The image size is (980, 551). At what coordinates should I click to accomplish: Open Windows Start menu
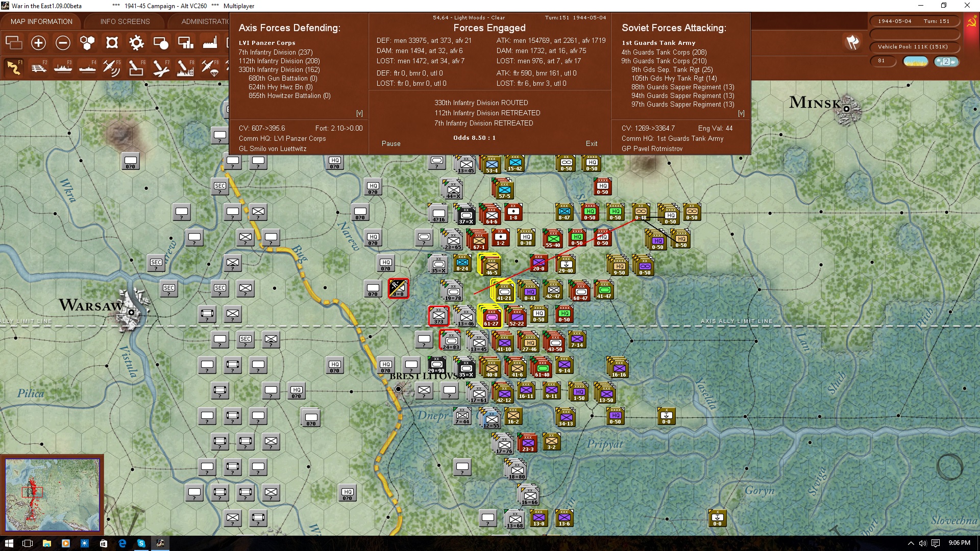(9, 543)
